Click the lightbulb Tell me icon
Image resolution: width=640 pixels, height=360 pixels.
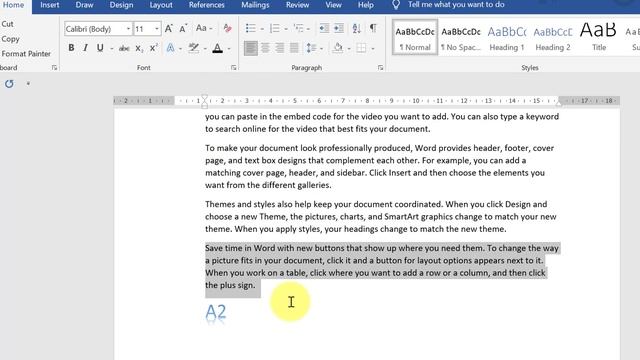396,5
